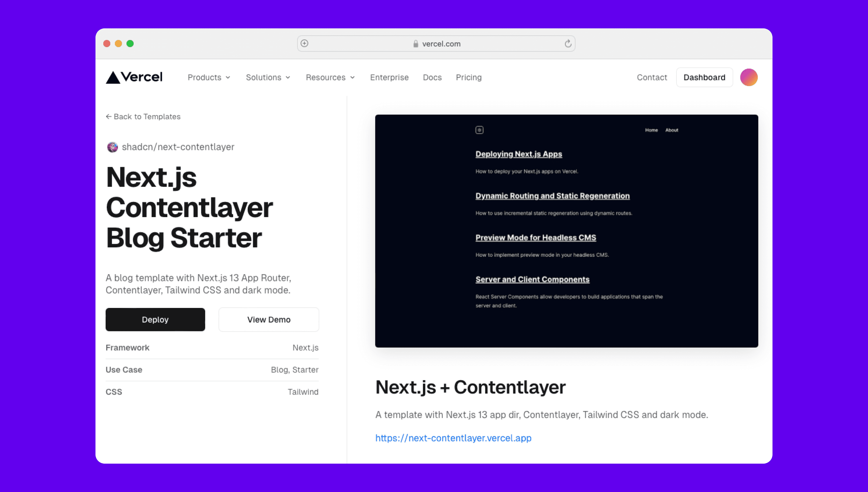This screenshot has height=492, width=868.
Task: Click the View Demo button
Action: [269, 319]
